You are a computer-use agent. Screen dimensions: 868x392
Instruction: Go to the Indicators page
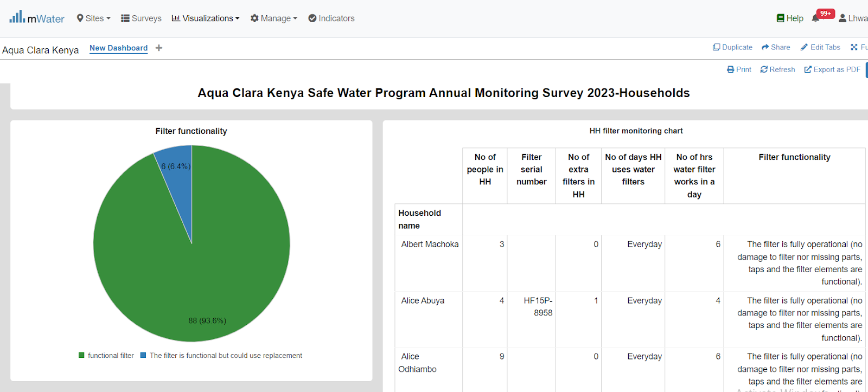(x=331, y=18)
